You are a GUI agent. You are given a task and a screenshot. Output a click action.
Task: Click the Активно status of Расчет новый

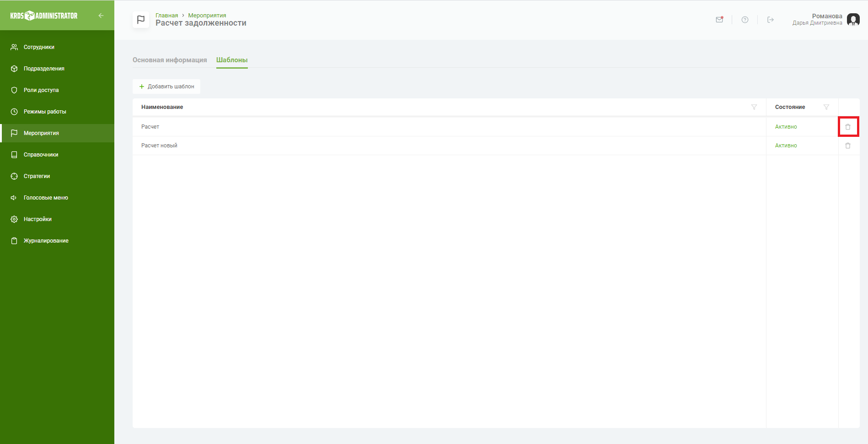point(786,146)
